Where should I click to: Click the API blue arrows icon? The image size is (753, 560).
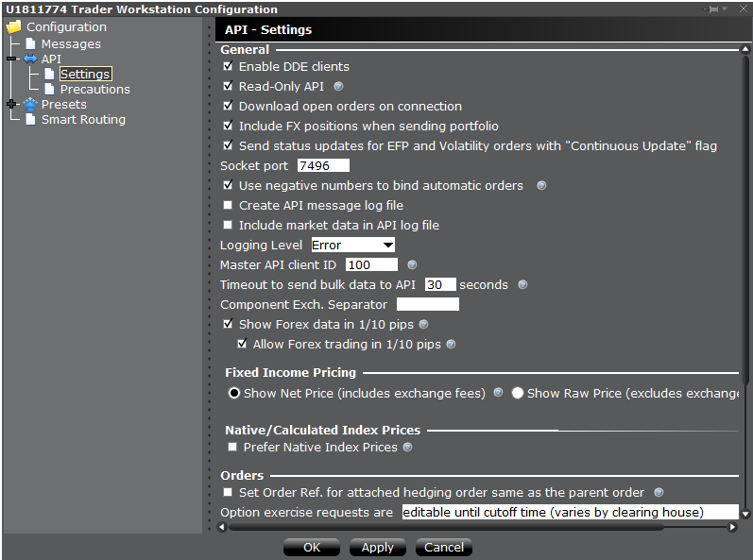[30, 59]
